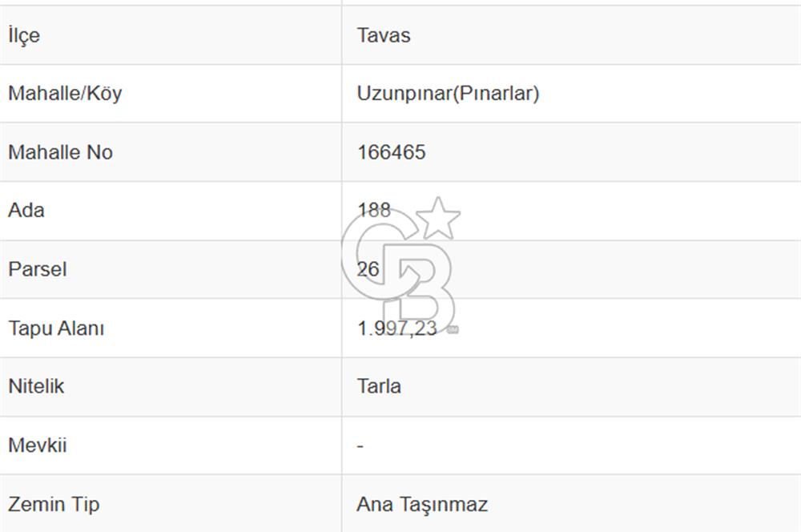Select the Parsel value 26
The width and height of the screenshot is (801, 532).
click(368, 269)
